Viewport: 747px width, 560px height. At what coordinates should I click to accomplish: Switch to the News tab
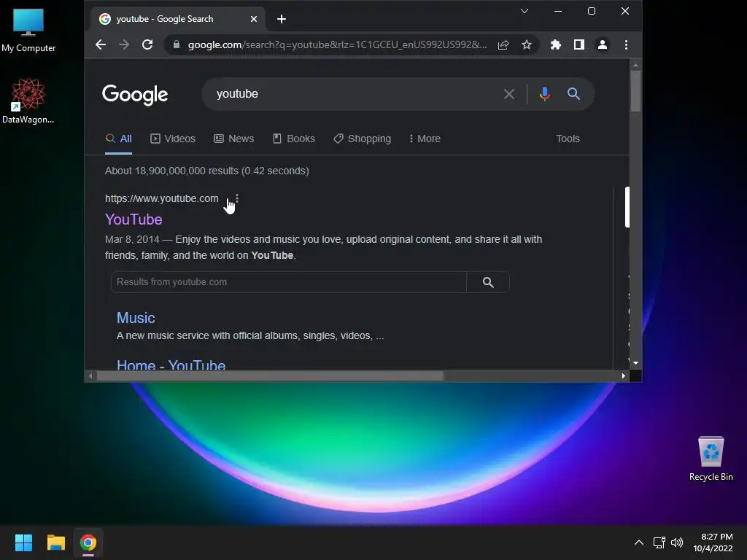point(234,139)
